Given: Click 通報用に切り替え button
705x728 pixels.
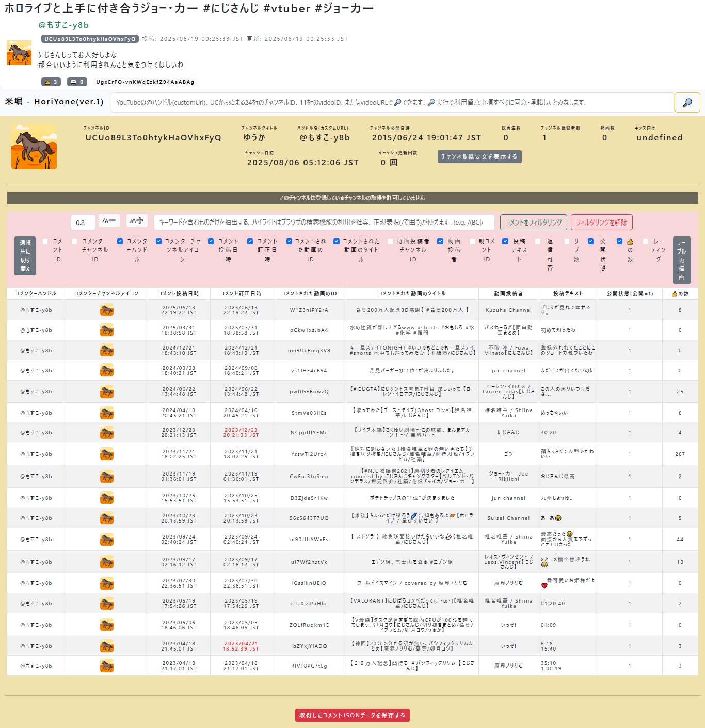Looking at the screenshot, I should [x=25, y=256].
